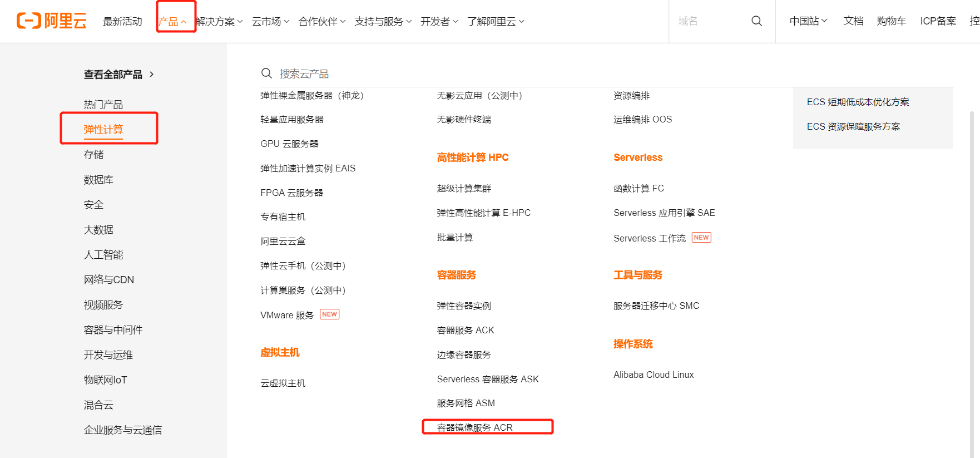Image resolution: width=980 pixels, height=458 pixels.
Task: Select 数据库 category
Action: pyautogui.click(x=98, y=179)
